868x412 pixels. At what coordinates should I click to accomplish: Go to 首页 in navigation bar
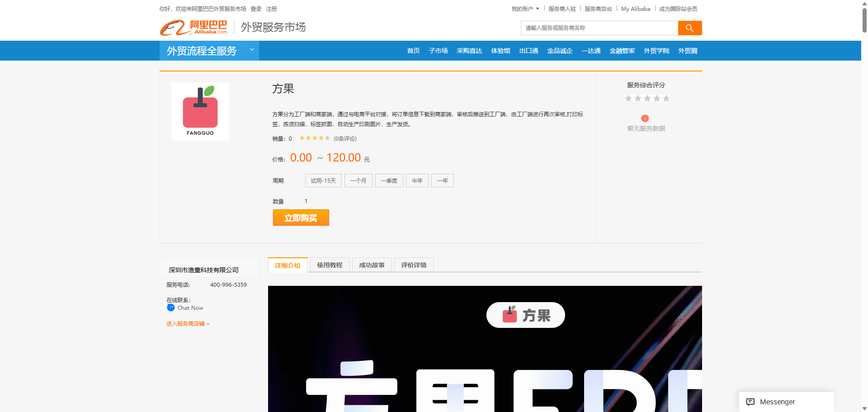[414, 51]
